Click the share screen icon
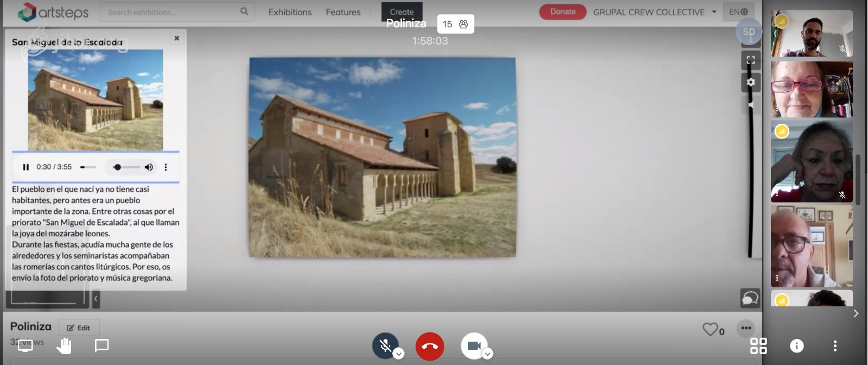 click(x=25, y=345)
